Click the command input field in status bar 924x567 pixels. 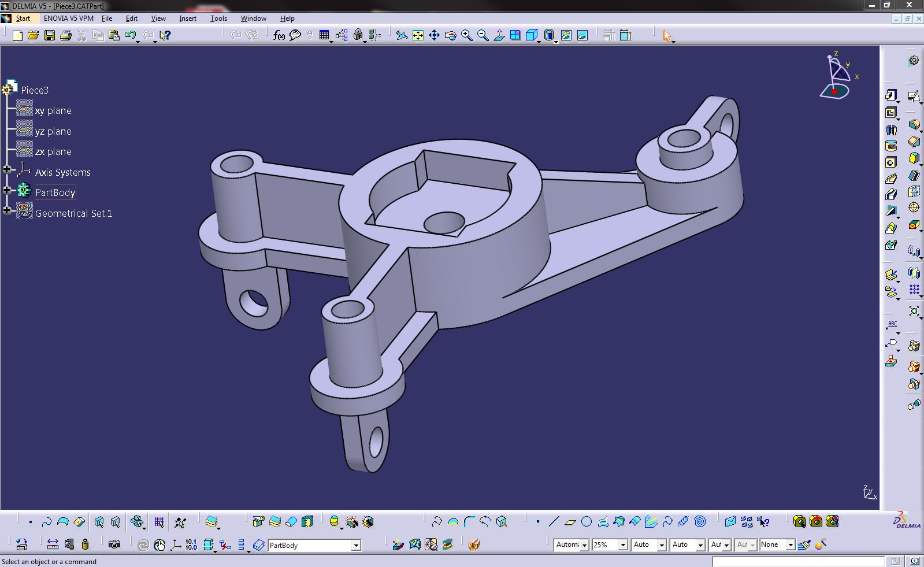[x=798, y=561]
